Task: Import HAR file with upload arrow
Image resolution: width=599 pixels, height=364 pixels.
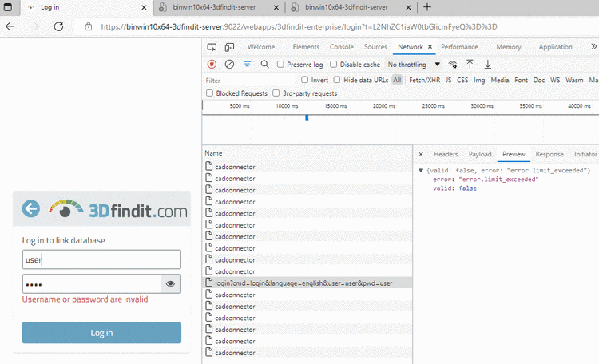Action: point(470,64)
